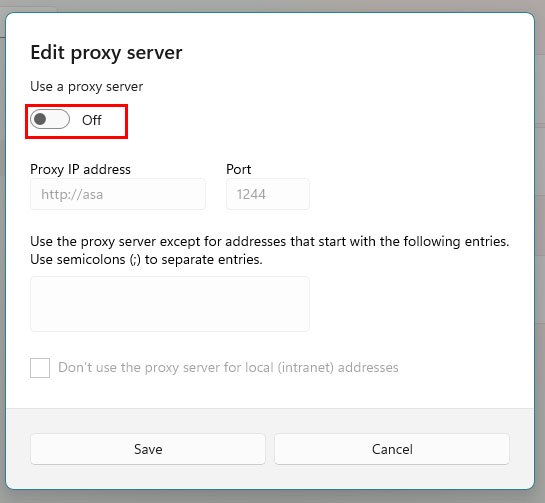The image size is (545, 503).
Task: Click the Use semicolons to separate entries text
Action: coord(146,260)
